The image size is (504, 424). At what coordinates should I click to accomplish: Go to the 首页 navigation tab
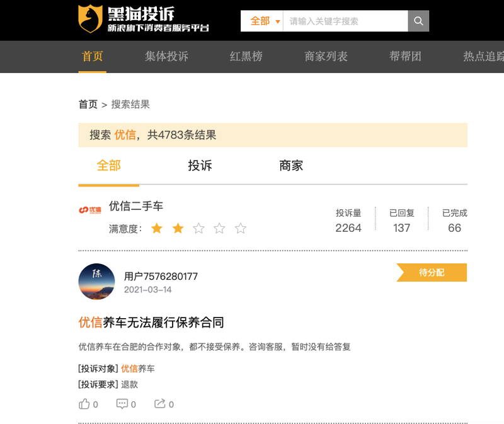92,57
